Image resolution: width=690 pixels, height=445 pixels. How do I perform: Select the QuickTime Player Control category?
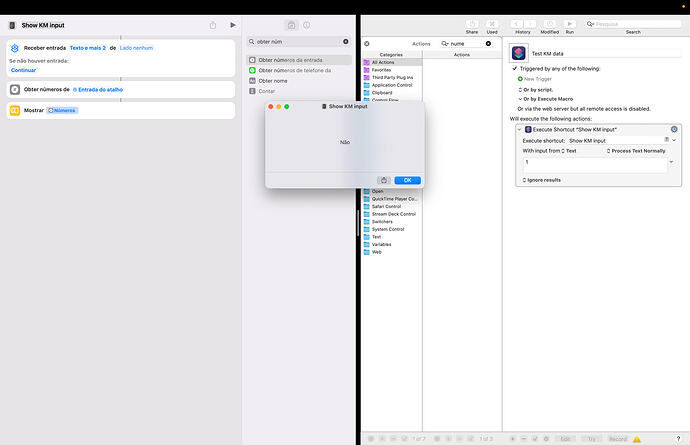[x=391, y=199]
